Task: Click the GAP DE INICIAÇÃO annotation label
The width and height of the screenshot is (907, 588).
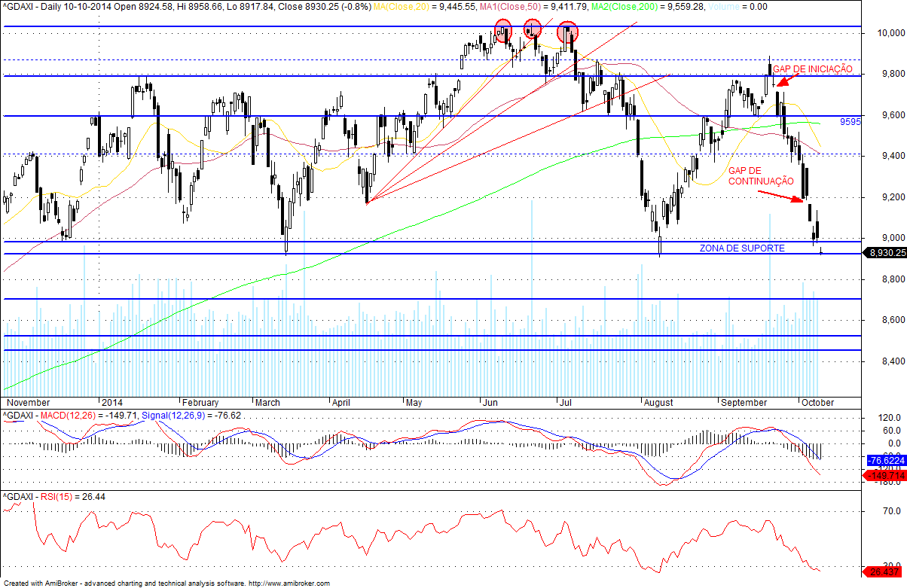Action: (x=813, y=69)
